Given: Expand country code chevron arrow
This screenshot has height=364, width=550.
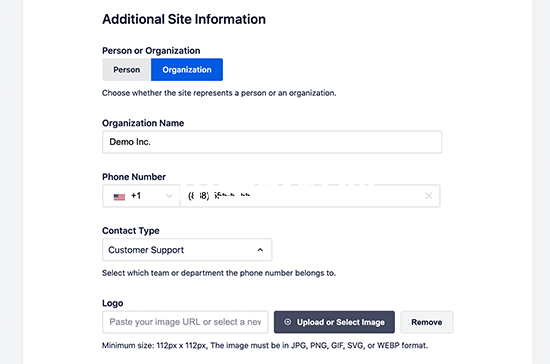Looking at the screenshot, I should (169, 196).
